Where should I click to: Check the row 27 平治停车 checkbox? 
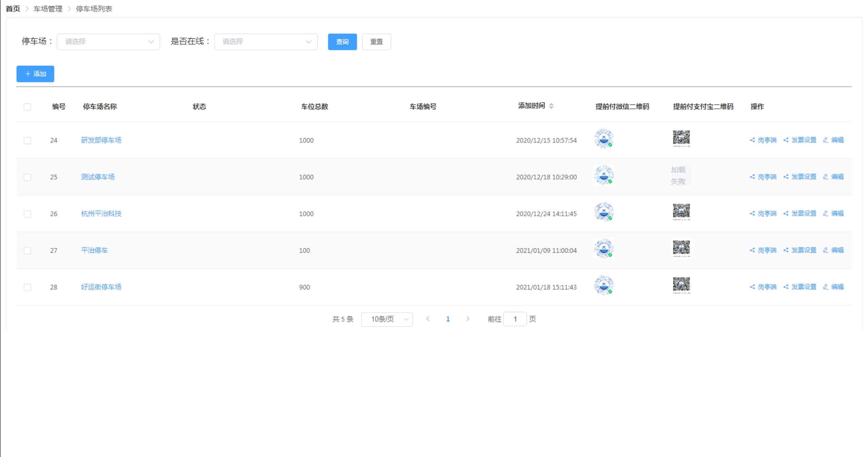(27, 250)
